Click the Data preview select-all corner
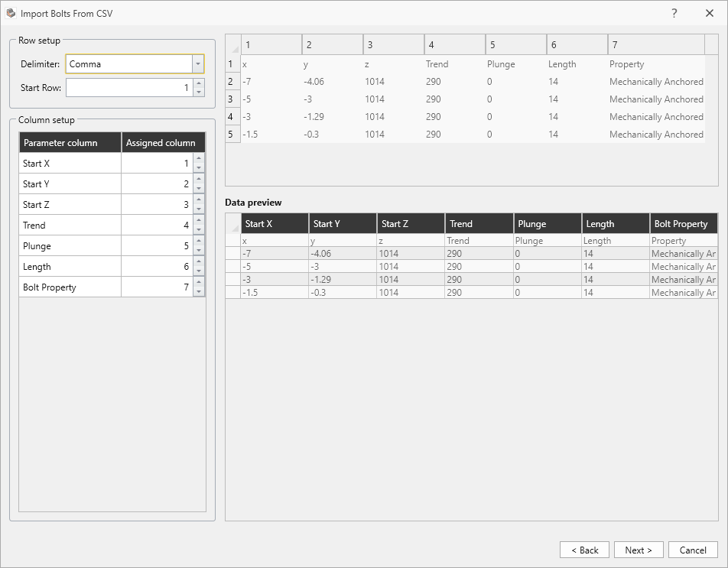Image resolution: width=728 pixels, height=568 pixels. (x=233, y=223)
